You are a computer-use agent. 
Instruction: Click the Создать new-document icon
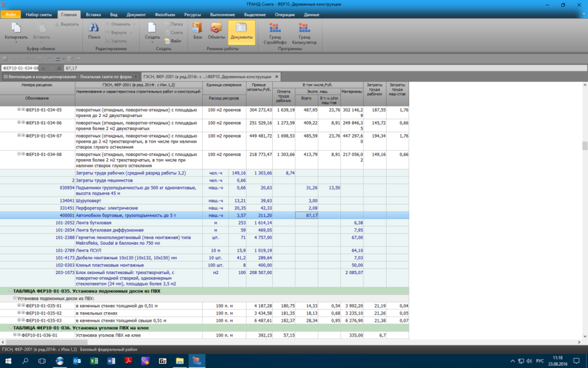152,28
